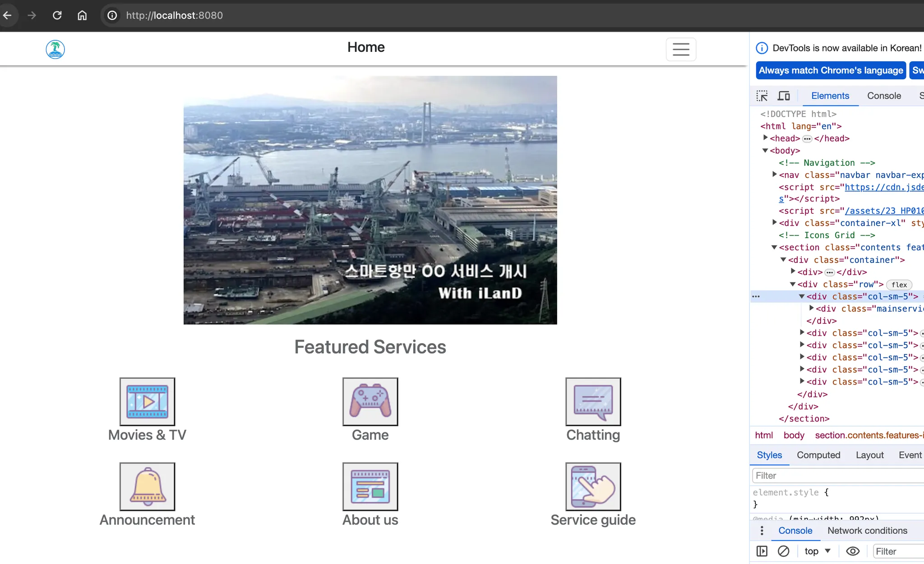Click the live expression eye icon

852,551
